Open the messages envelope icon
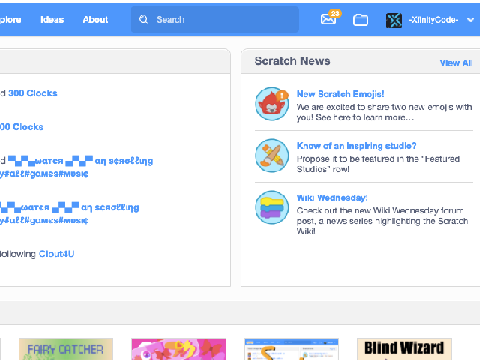 click(328, 19)
